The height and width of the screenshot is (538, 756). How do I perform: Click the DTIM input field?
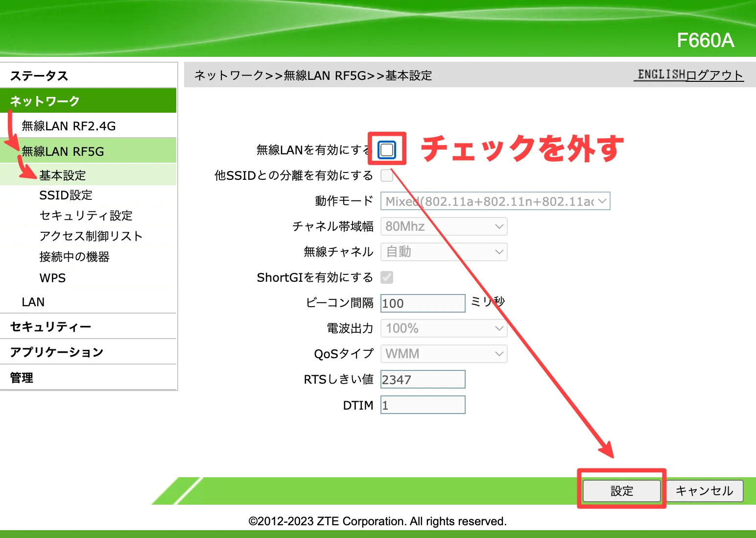423,405
